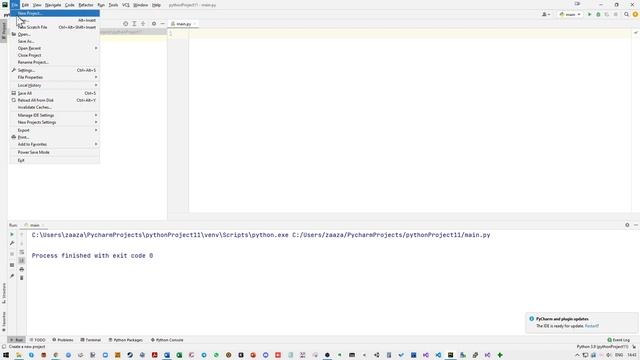
Task: Expand Manage IDE Settings submenu
Action: pyautogui.click(x=55, y=115)
